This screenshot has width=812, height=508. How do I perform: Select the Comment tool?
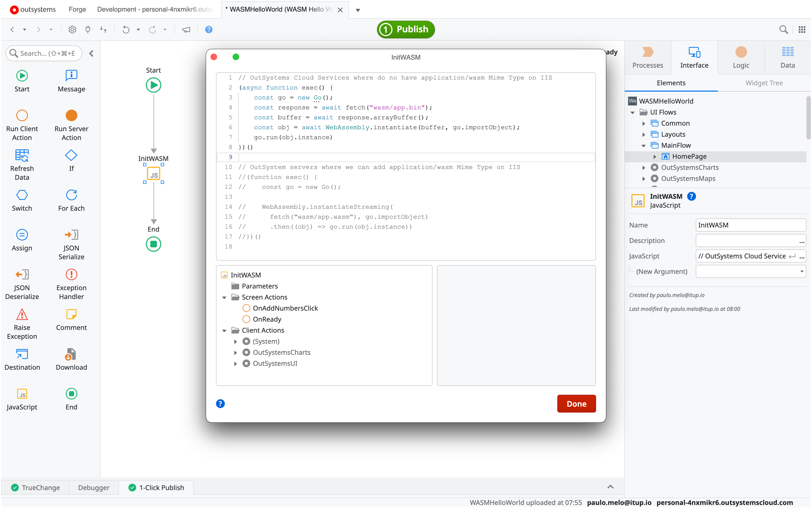point(71,319)
